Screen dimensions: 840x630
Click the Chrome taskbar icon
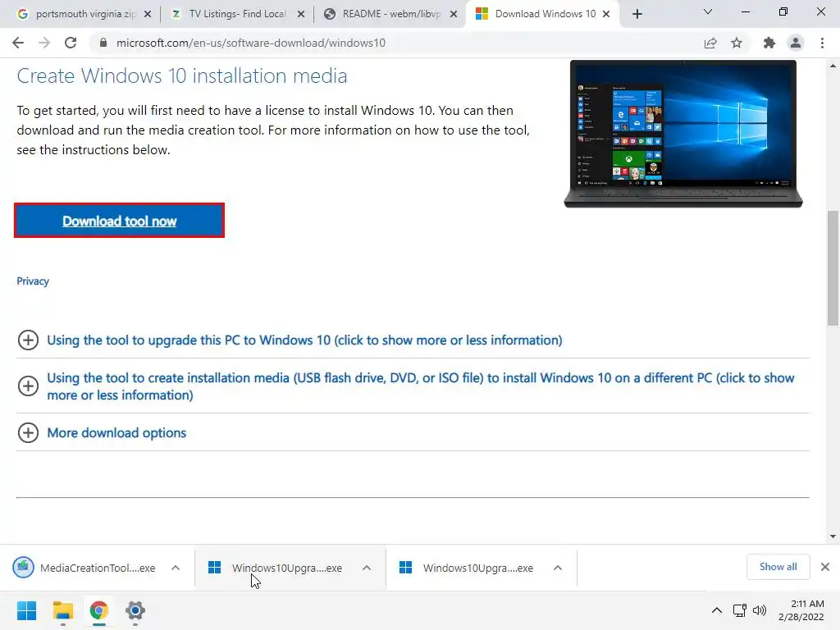[99, 610]
